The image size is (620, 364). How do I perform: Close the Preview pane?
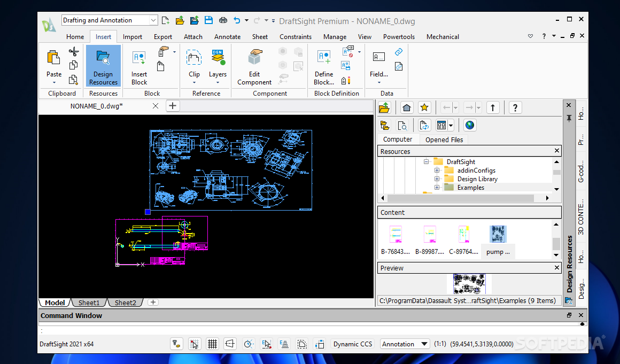557,268
